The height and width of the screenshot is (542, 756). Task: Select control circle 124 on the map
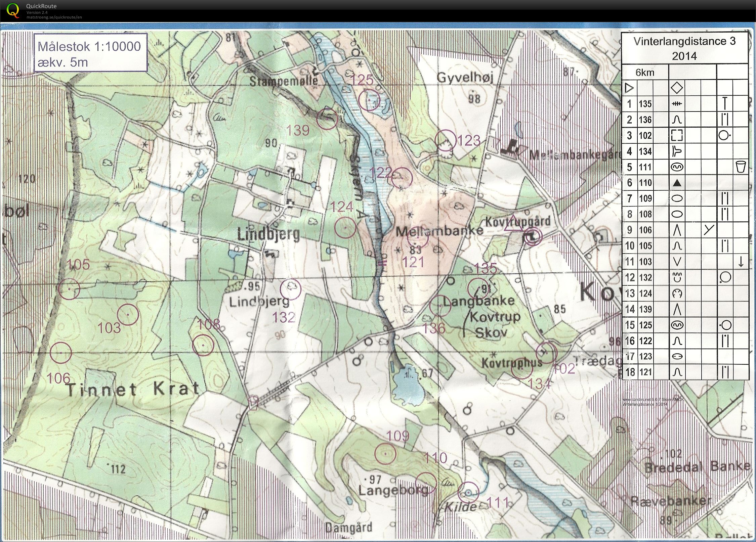pos(345,227)
